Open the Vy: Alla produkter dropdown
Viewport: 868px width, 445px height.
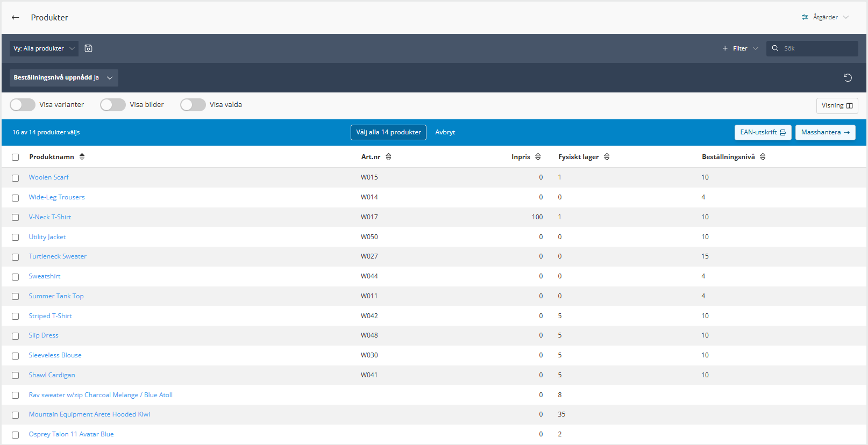(x=44, y=48)
